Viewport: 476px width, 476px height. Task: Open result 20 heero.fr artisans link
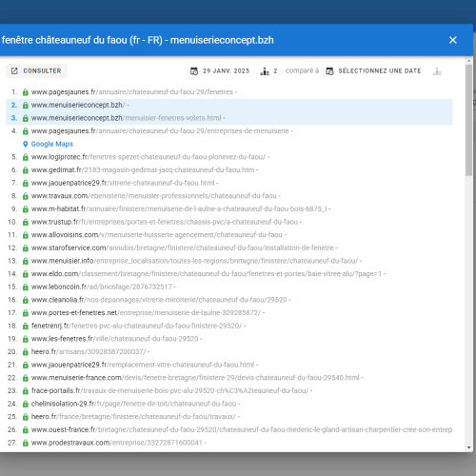pos(89,352)
